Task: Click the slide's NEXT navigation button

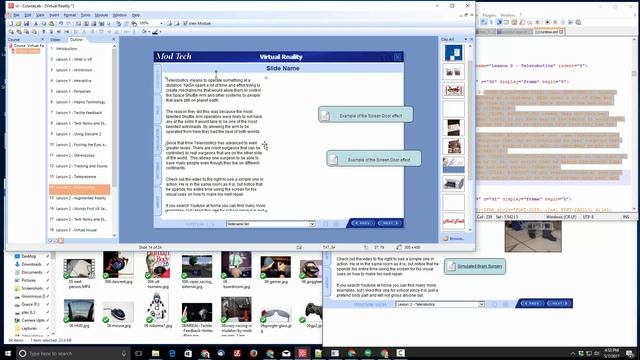Action: click(x=389, y=223)
